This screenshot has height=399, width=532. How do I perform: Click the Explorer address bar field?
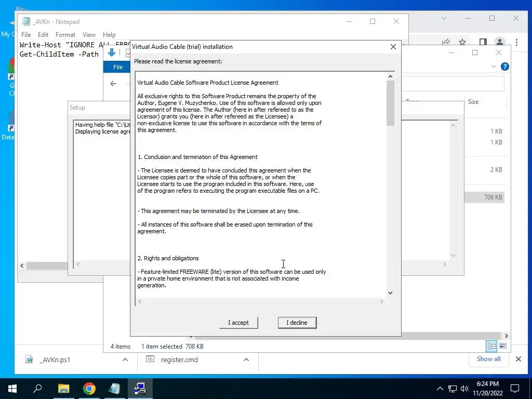(x=453, y=84)
